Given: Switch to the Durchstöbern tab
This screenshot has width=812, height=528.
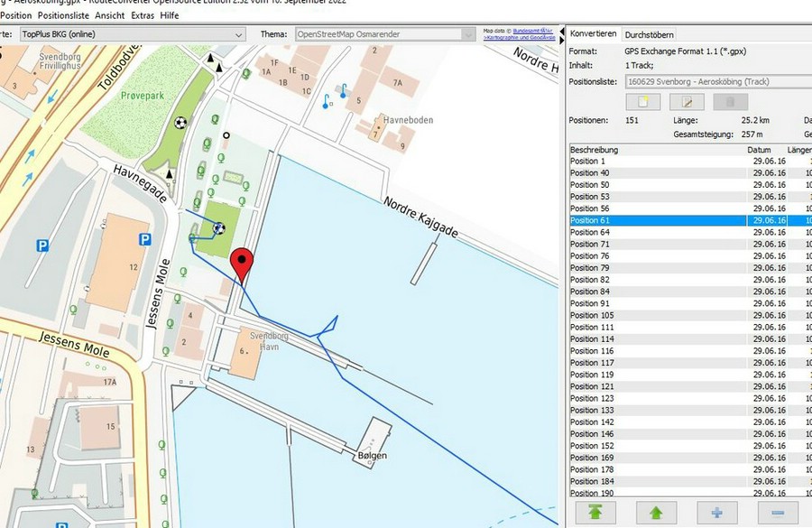Looking at the screenshot, I should click(647, 33).
